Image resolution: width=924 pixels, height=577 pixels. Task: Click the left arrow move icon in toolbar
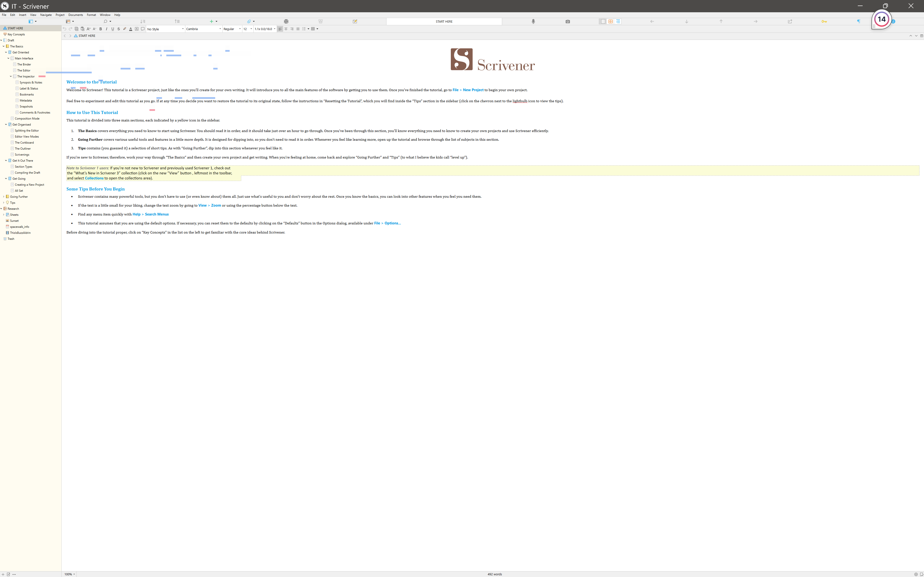pyautogui.click(x=652, y=21)
